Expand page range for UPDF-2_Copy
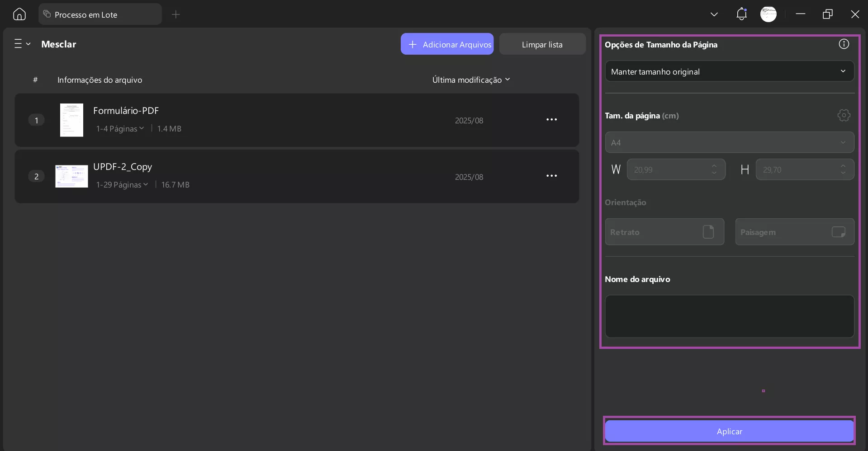This screenshot has height=451, width=868. click(x=122, y=185)
